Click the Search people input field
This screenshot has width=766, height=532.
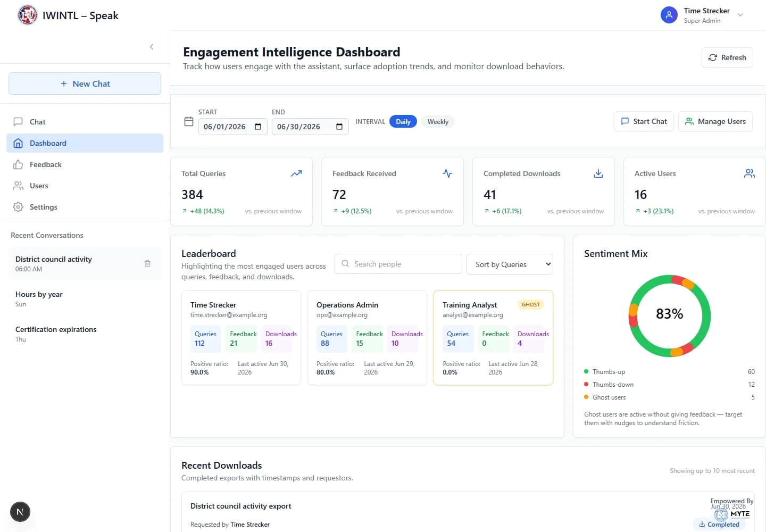(398, 264)
